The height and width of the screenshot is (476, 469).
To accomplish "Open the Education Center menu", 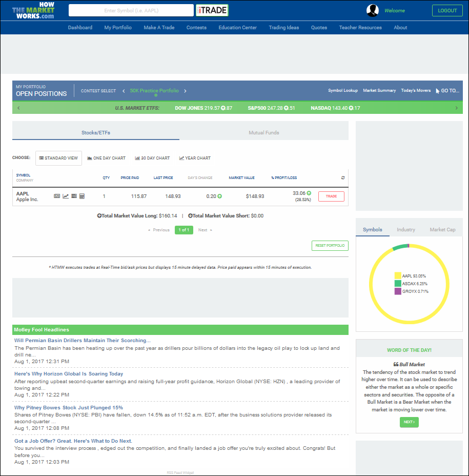I will 237,28.
